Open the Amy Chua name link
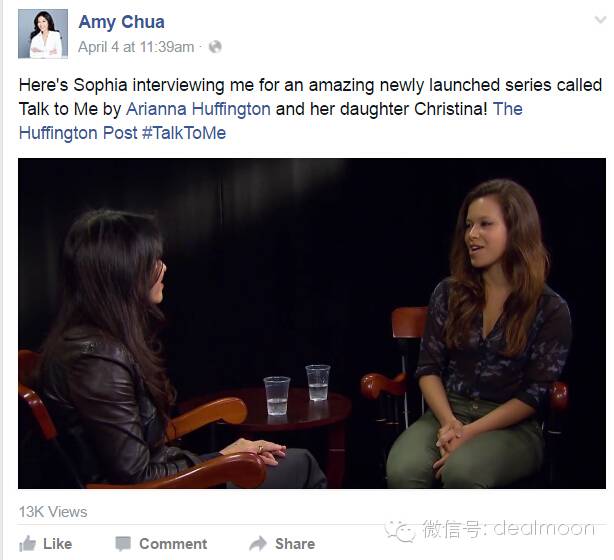The image size is (614, 560). click(121, 22)
